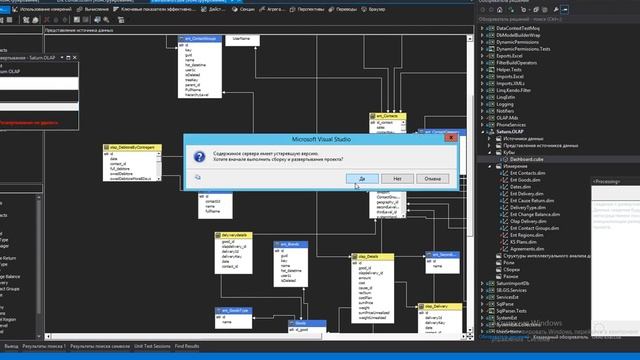The width and height of the screenshot is (640, 360).
Task: Click the Refresh icon in Solution Explorer toolbar
Action: tap(524, 9)
